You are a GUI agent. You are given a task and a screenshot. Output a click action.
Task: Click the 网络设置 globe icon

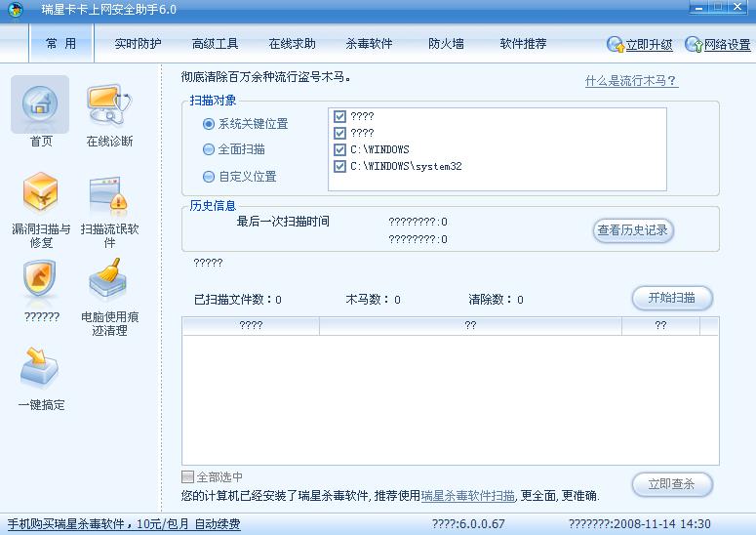[x=694, y=44]
